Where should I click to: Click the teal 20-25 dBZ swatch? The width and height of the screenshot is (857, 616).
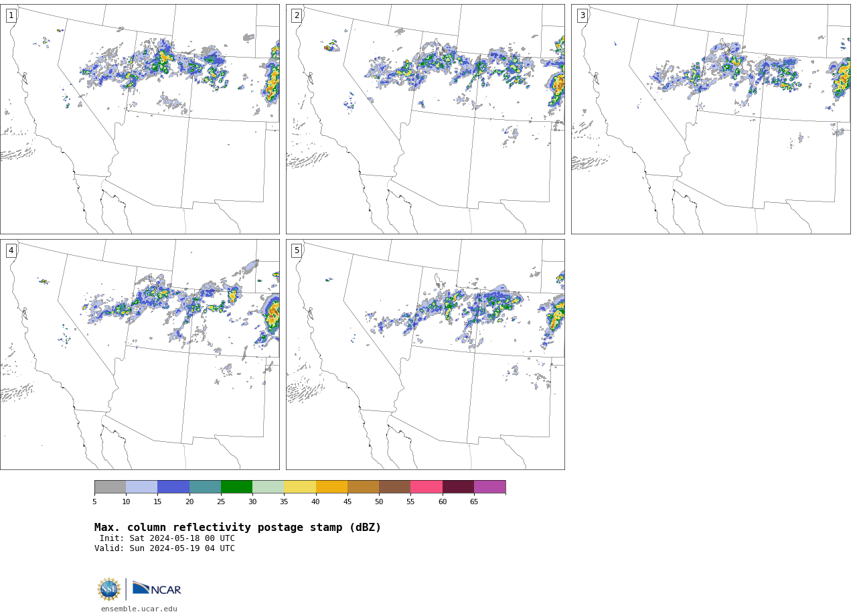coord(205,487)
